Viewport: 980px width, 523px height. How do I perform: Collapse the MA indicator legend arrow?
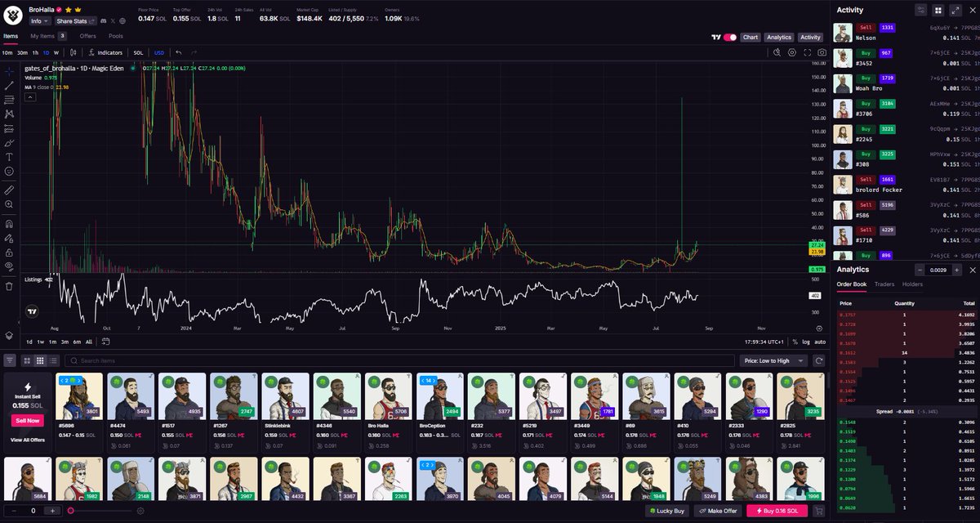pos(30,96)
